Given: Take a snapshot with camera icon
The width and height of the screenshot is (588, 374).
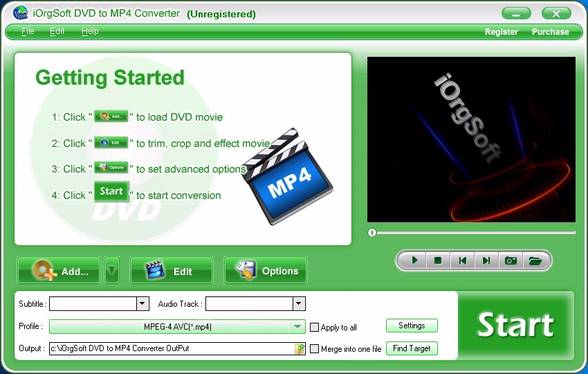Looking at the screenshot, I should tap(511, 260).
